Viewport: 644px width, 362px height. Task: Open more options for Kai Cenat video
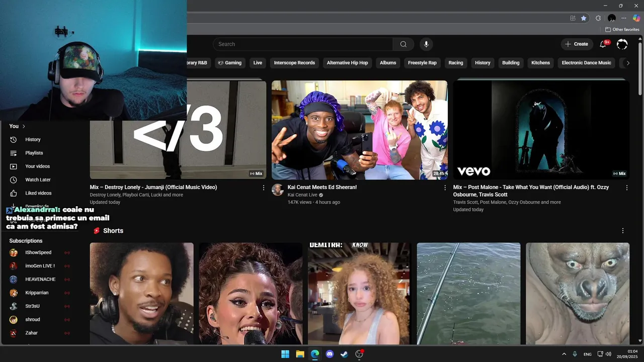click(x=445, y=188)
